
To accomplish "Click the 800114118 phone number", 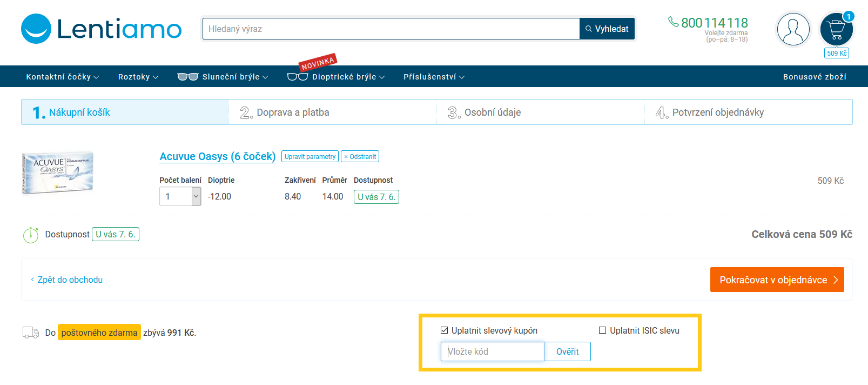I will coord(715,23).
